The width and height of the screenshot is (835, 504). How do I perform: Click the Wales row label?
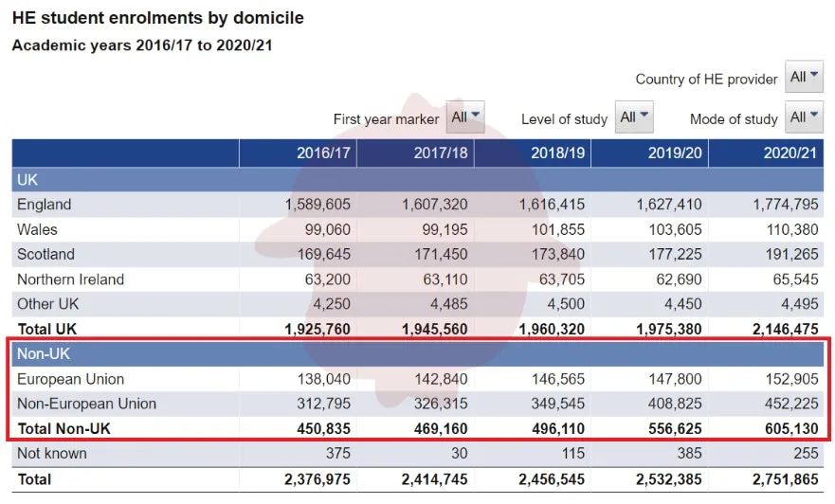pos(37,229)
